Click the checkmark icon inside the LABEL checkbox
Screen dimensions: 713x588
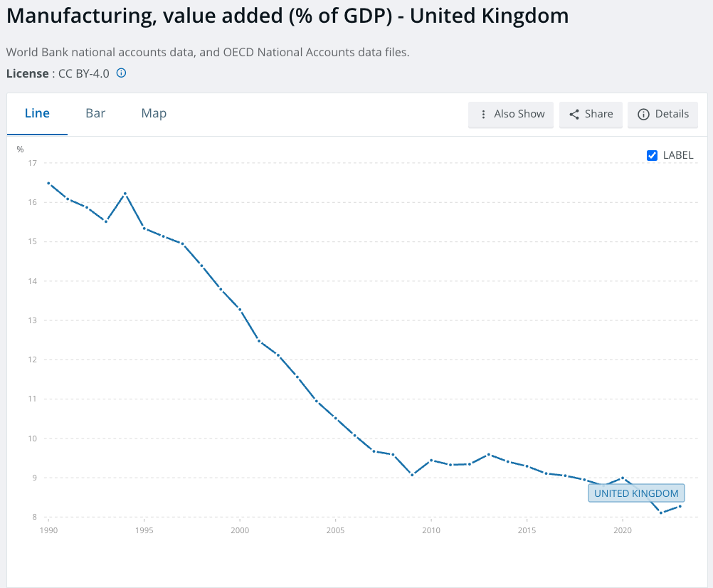(652, 155)
